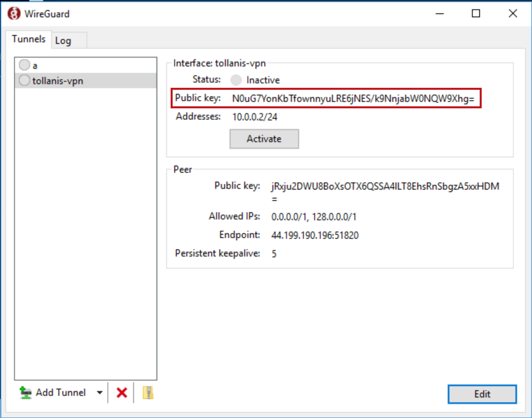Select the Tunnels tab
Viewport: 532px width, 418px height.
(x=28, y=39)
